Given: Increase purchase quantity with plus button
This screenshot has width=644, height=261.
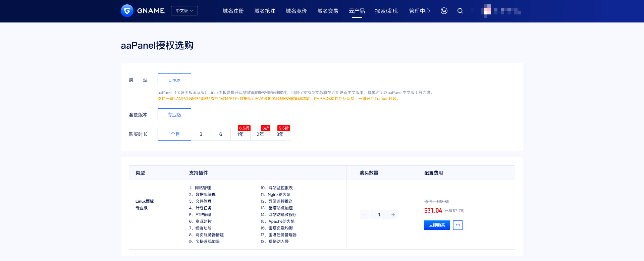Looking at the screenshot, I should (x=393, y=215).
